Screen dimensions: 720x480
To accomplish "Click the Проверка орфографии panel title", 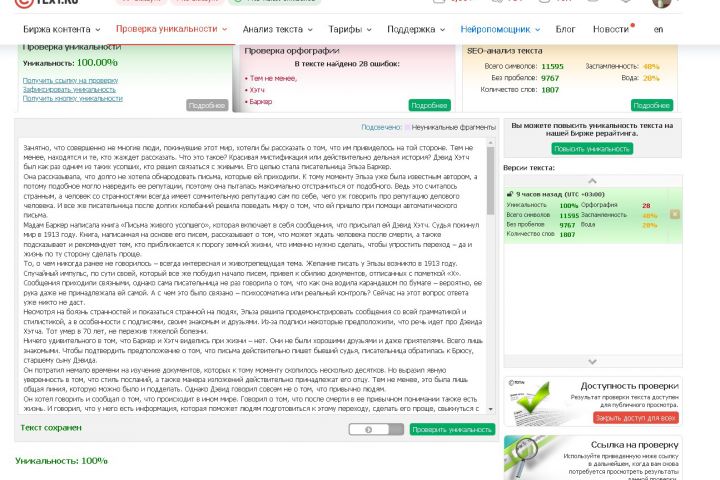I will pos(292,51).
